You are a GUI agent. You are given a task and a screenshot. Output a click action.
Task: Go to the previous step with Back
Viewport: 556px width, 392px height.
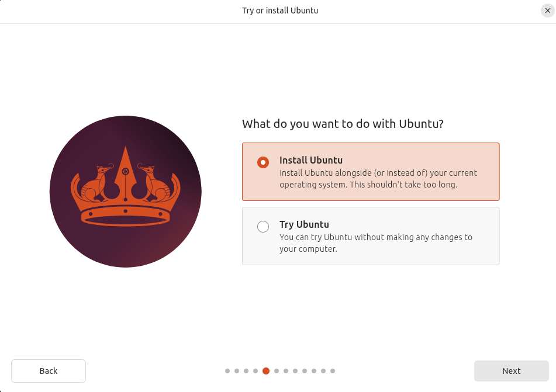[x=49, y=371]
